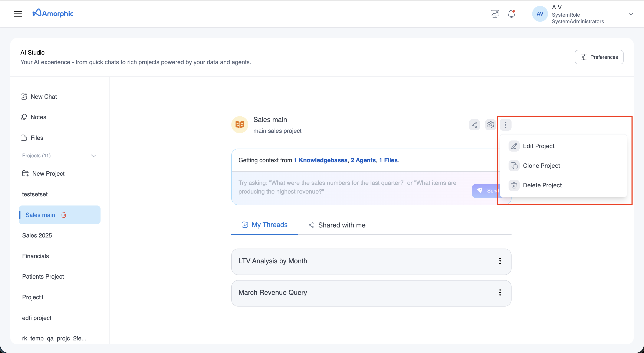
Task: Click the three-dot project options button
Action: (x=505, y=124)
